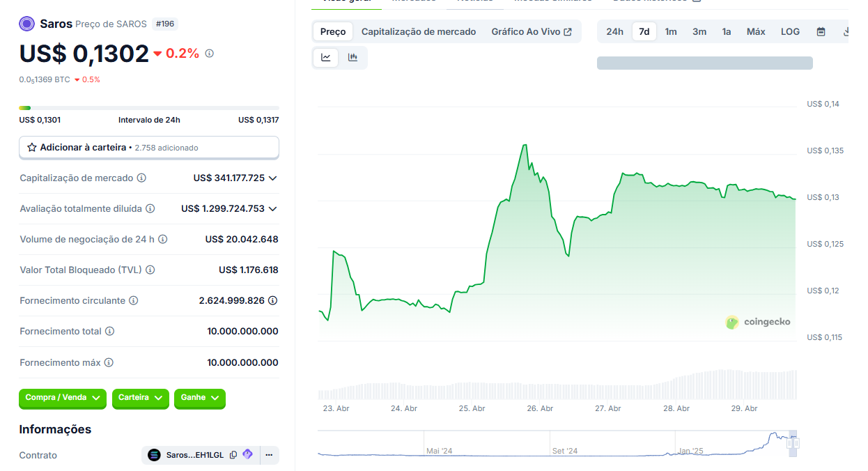Select the Preço chart tab
868x471 pixels.
[333, 31]
